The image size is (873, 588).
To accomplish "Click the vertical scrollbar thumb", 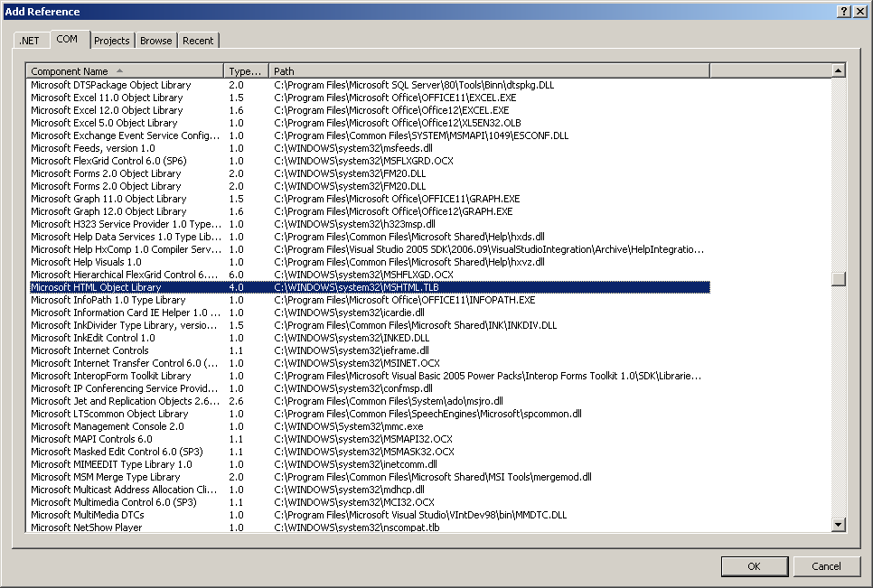I will coord(839,279).
